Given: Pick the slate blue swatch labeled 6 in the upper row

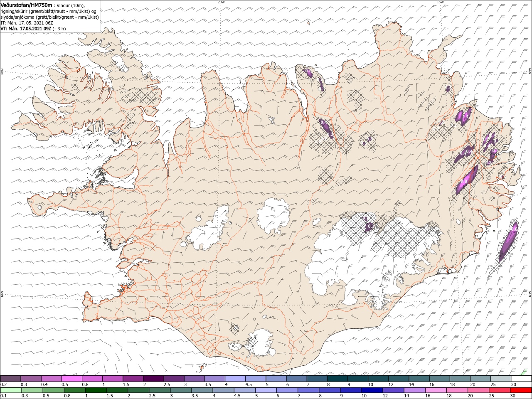Looking at the screenshot, I should pos(296,379).
